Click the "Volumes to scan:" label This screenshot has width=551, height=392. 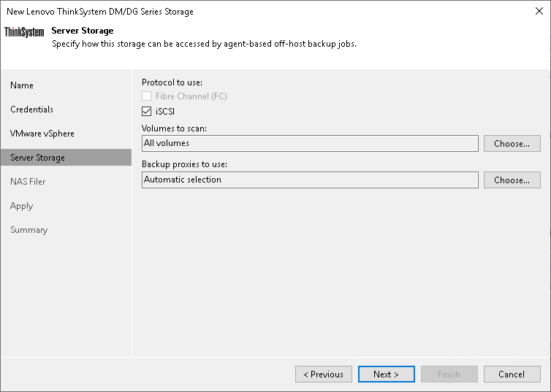(x=175, y=128)
